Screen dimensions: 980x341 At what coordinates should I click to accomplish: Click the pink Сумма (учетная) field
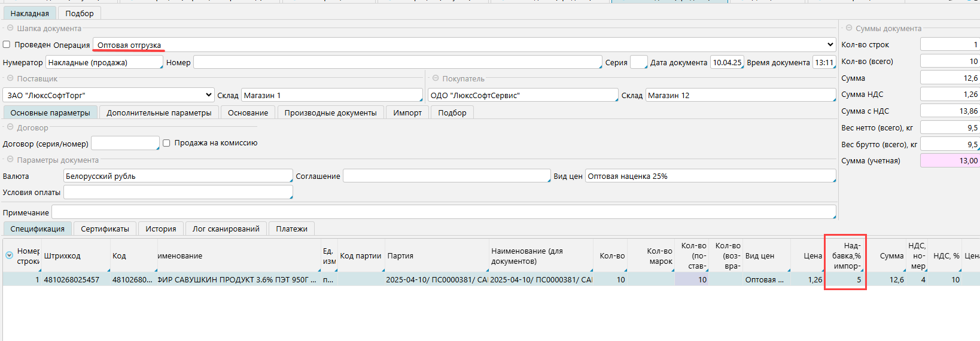[x=949, y=161]
